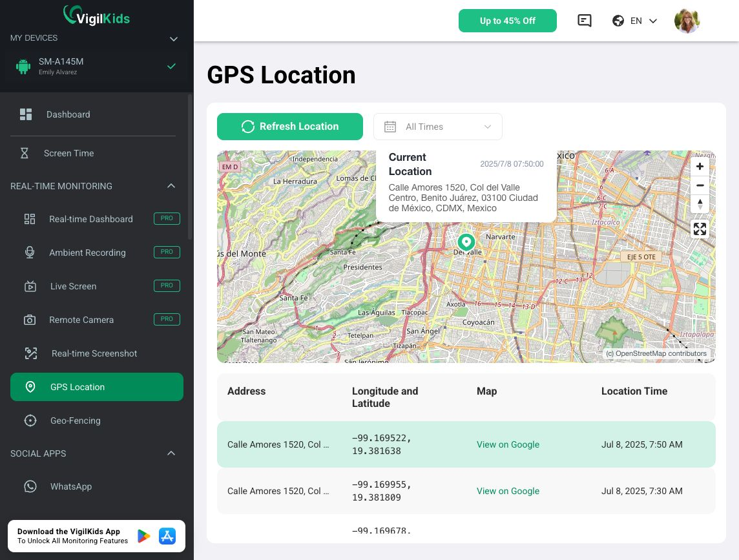Open the Remote Camera menu item
The height and width of the screenshot is (560, 739).
click(97, 320)
